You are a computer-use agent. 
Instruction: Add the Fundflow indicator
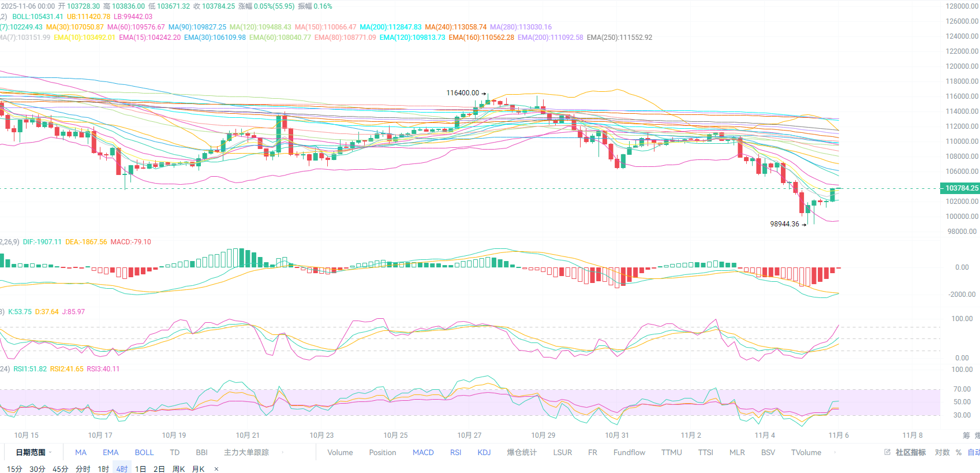[629, 452]
